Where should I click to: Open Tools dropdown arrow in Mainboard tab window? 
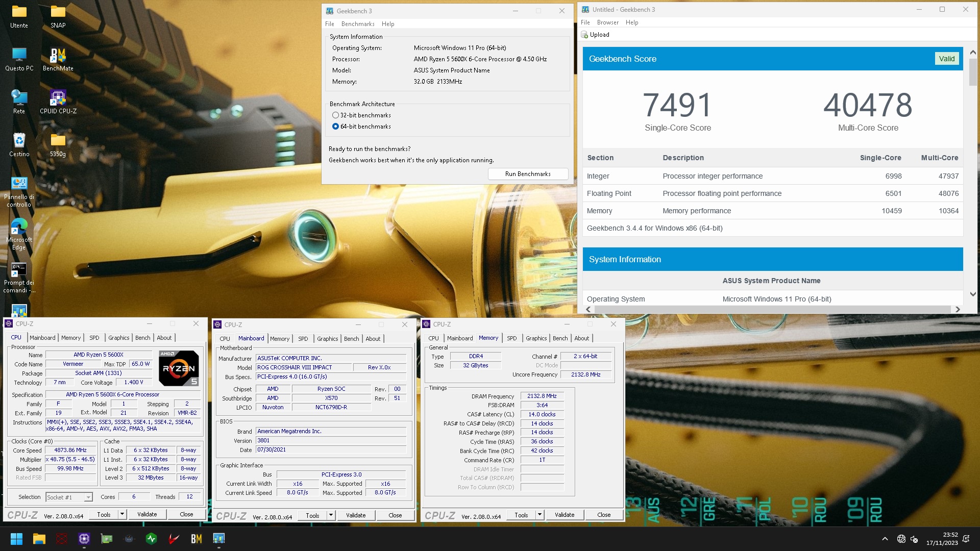(x=331, y=515)
